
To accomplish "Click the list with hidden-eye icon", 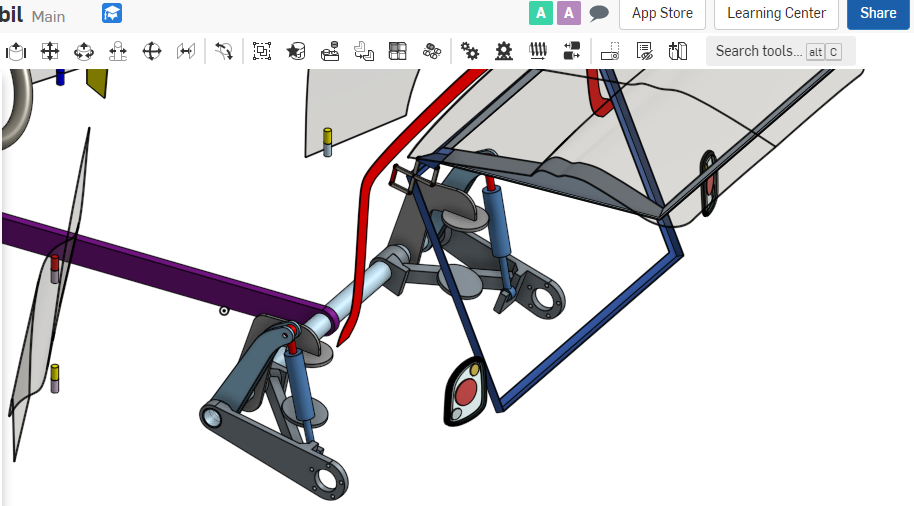I will point(644,51).
